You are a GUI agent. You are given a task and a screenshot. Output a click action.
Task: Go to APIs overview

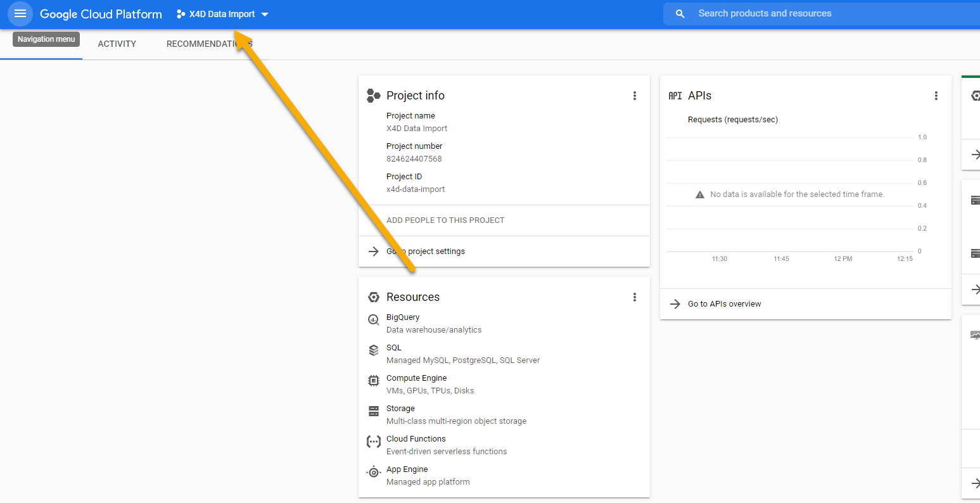[x=724, y=304]
